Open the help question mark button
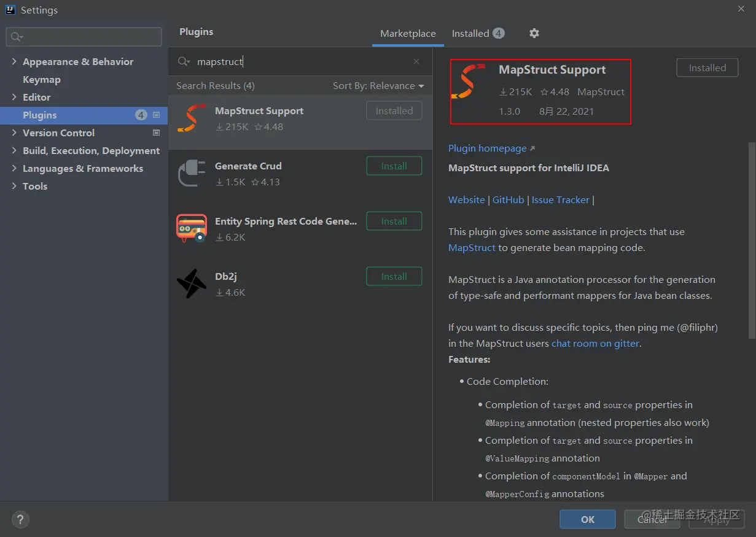The width and height of the screenshot is (756, 537). pos(20,520)
